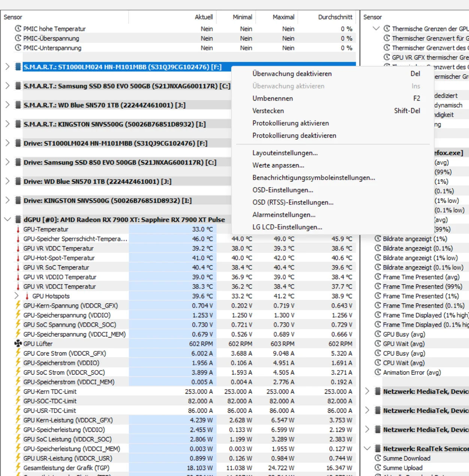The image size is (469, 476).
Task: Expand S.M.A.R.T. KINGSTON SNVS500G group
Action: [x=7, y=124]
